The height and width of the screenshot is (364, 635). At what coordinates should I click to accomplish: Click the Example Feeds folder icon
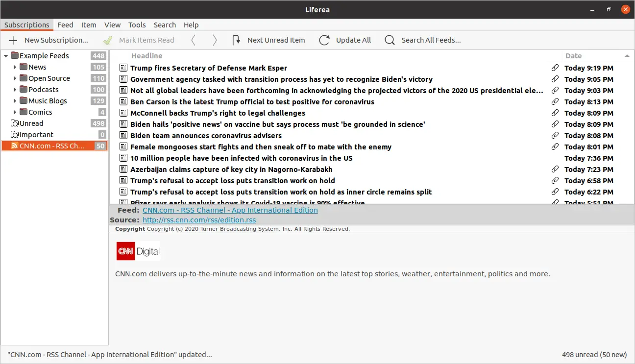pyautogui.click(x=15, y=55)
